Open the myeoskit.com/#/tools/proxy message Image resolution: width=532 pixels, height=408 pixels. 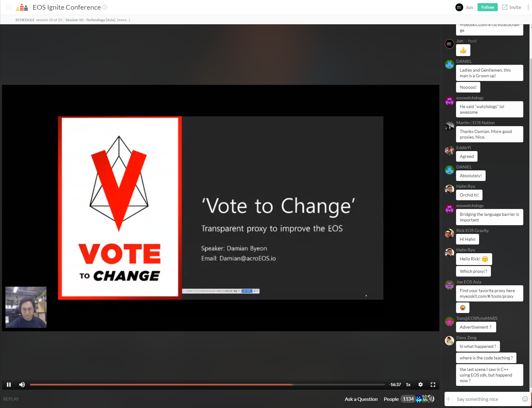click(489, 293)
